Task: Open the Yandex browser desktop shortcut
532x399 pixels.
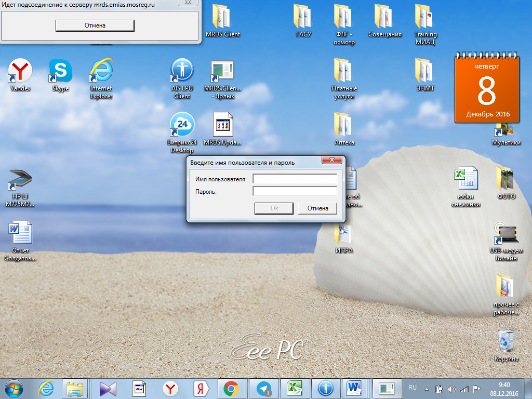Action: [20, 75]
